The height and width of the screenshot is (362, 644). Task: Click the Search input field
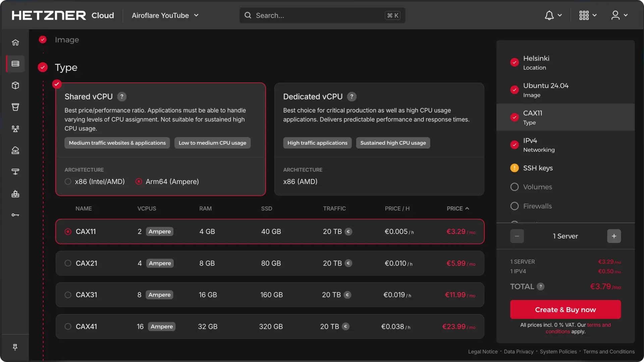point(319,15)
